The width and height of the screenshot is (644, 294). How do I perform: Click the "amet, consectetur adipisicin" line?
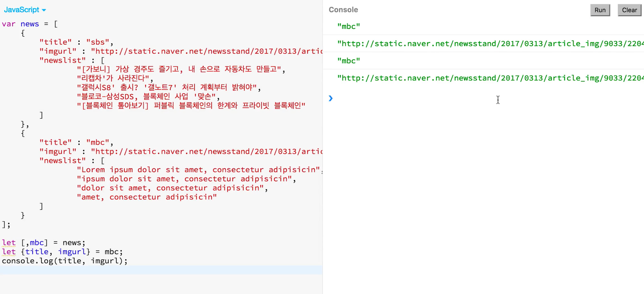pyautogui.click(x=147, y=197)
